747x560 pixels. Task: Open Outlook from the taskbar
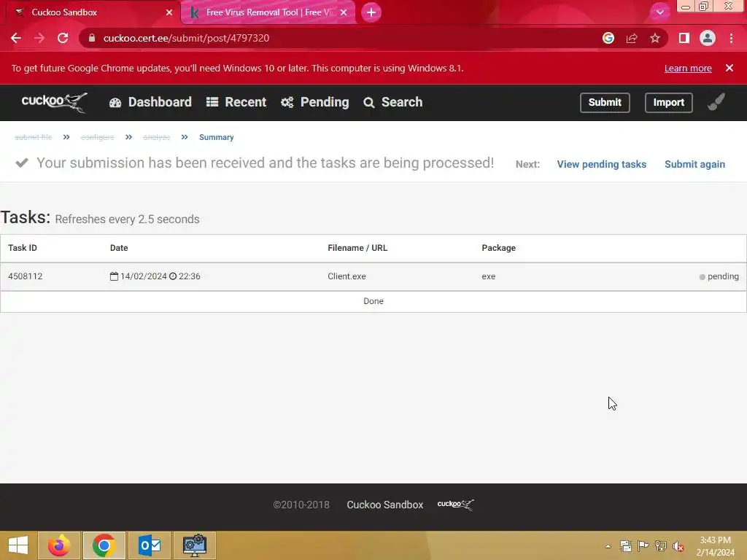pyautogui.click(x=149, y=545)
